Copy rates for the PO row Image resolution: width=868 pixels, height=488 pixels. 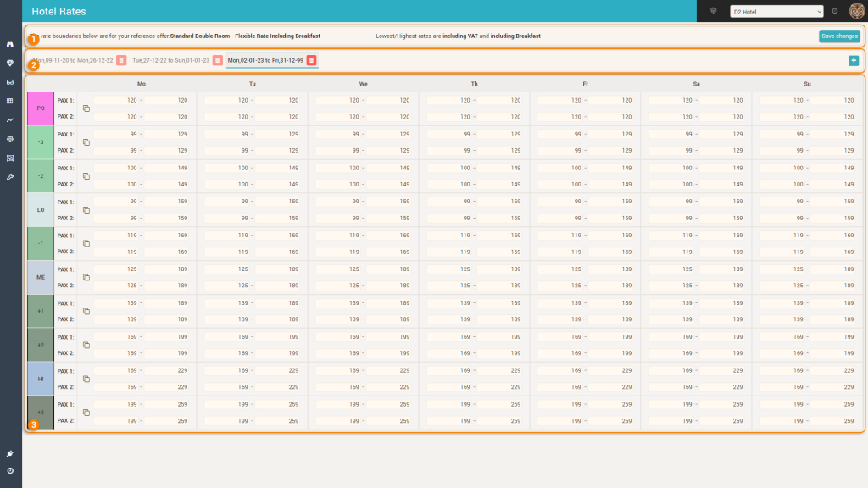(86, 108)
